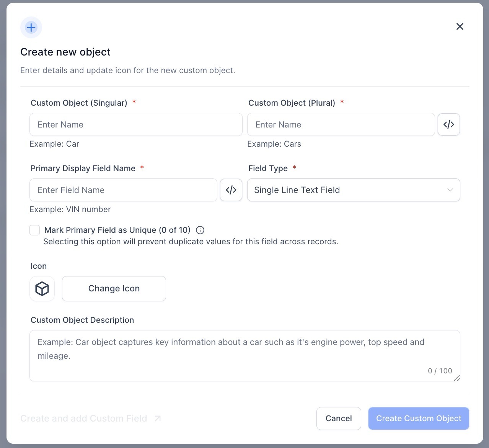
Task: Toggle the duplicate prevention checkbox
Action: coord(34,230)
